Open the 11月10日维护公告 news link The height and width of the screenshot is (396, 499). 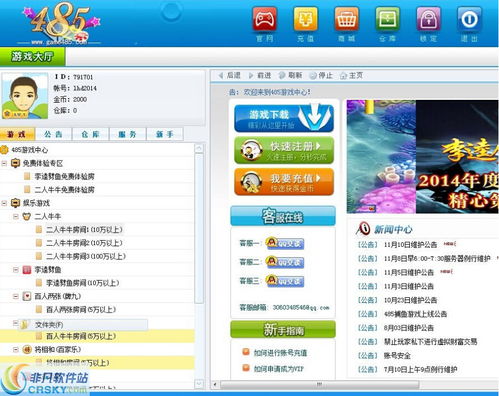pos(410,245)
